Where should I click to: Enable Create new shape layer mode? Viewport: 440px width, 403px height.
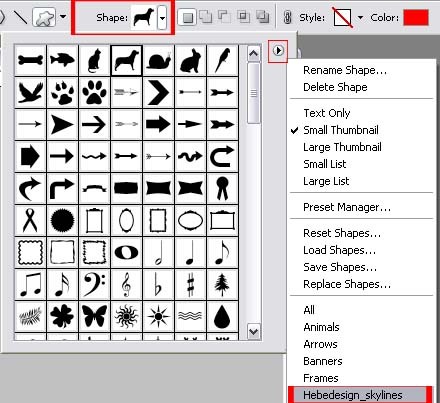tap(187, 17)
